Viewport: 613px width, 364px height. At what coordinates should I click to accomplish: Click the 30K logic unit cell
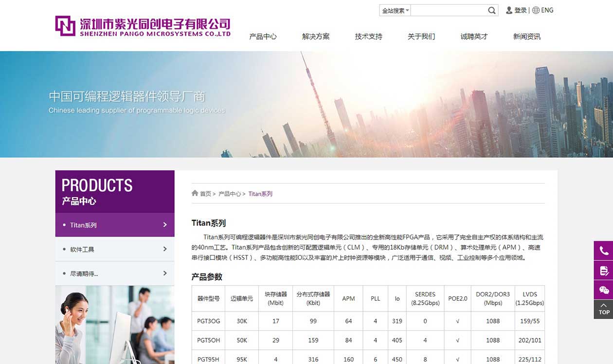click(242, 321)
